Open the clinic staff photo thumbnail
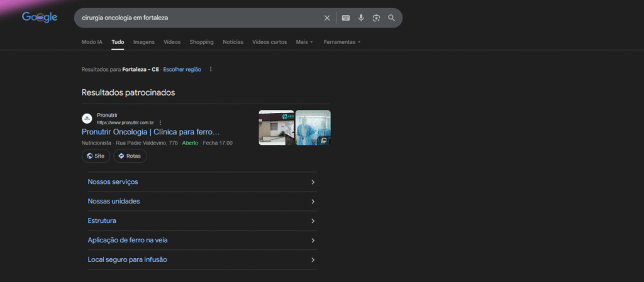 tap(313, 127)
